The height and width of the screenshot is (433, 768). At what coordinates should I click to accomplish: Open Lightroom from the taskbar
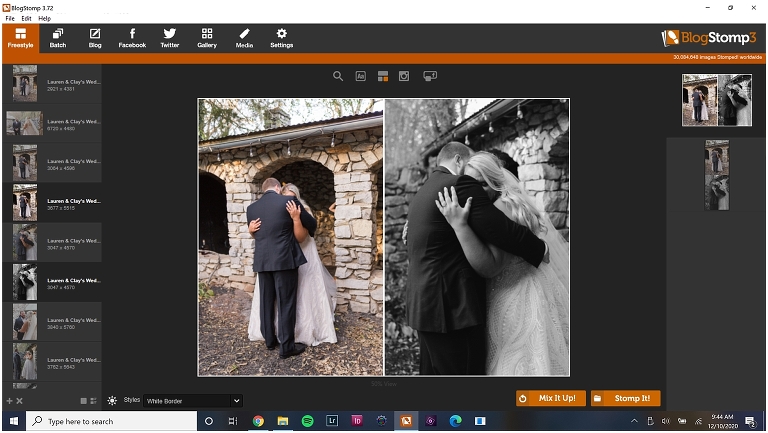pos(332,421)
